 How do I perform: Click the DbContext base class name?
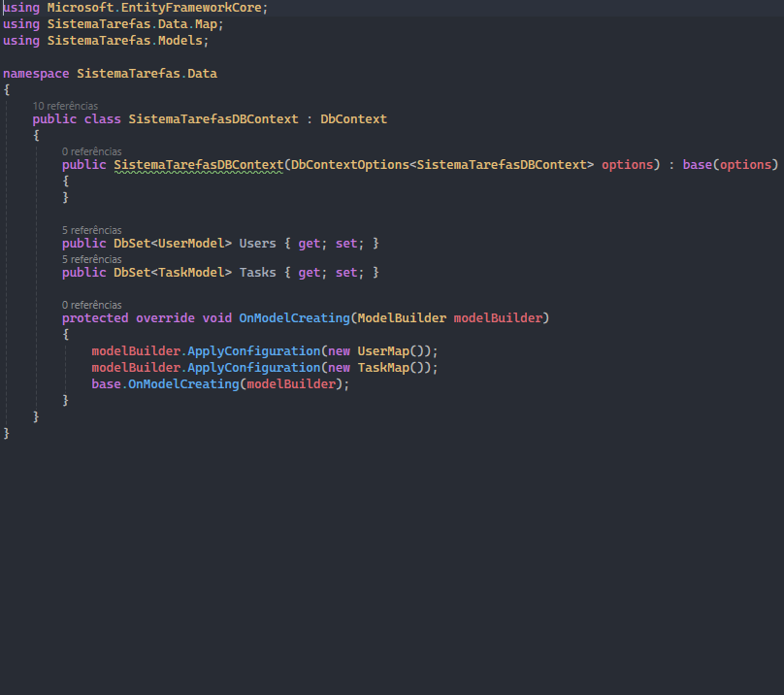point(353,119)
